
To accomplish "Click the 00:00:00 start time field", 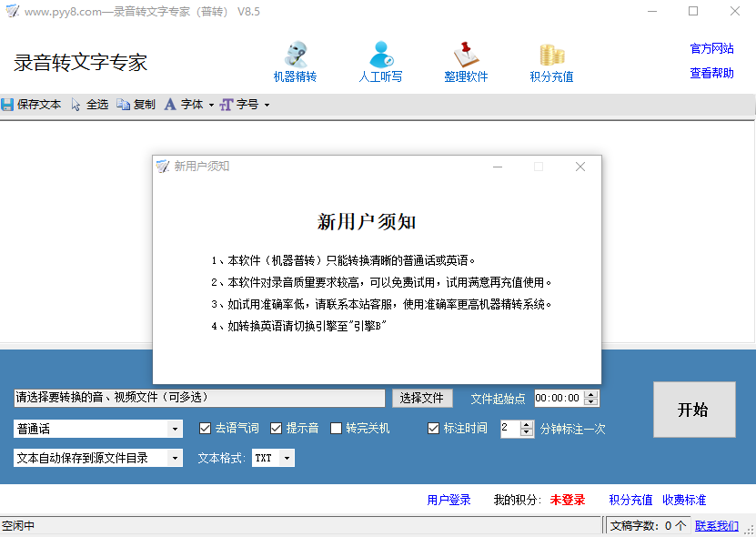I will (x=559, y=398).
